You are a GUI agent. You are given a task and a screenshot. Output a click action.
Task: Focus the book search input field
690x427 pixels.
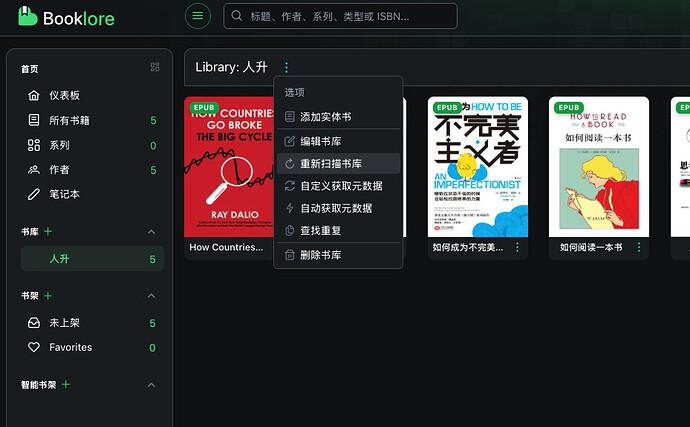[x=340, y=16]
